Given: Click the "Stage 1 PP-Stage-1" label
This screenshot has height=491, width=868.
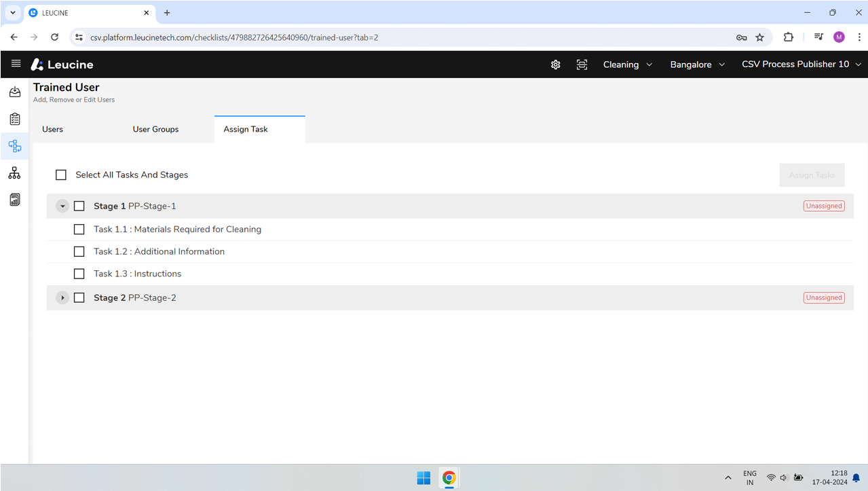Looking at the screenshot, I should tap(135, 206).
